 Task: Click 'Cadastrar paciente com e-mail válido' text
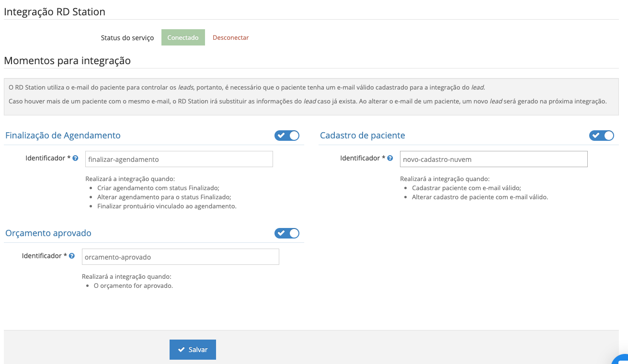coord(467,188)
